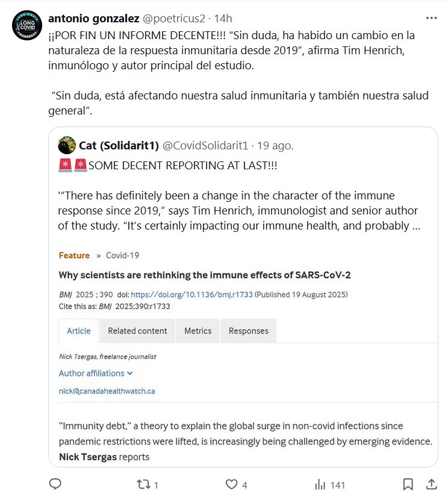
Task: Click the SARS-CoV-2 article headline
Action: coord(205,275)
